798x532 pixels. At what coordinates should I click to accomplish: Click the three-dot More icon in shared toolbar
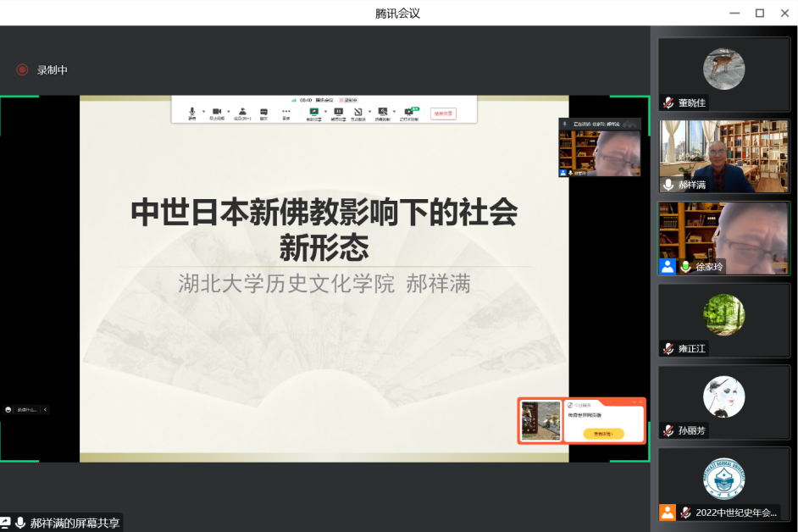click(x=286, y=112)
